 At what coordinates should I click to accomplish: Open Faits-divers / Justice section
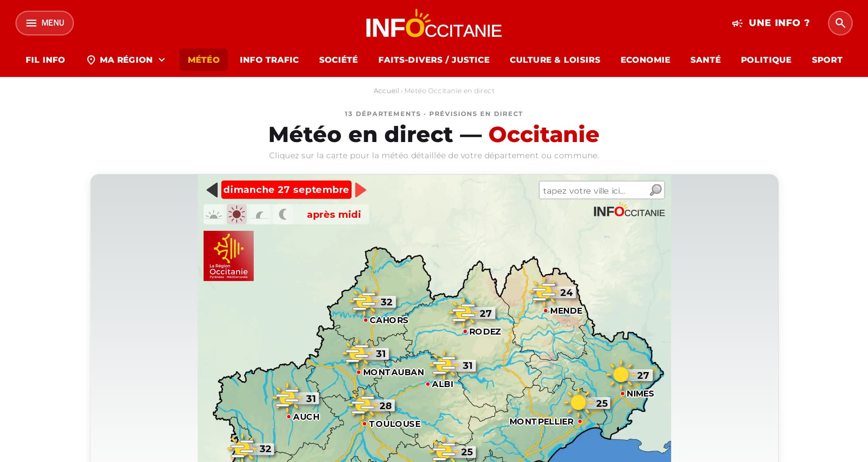pos(434,60)
